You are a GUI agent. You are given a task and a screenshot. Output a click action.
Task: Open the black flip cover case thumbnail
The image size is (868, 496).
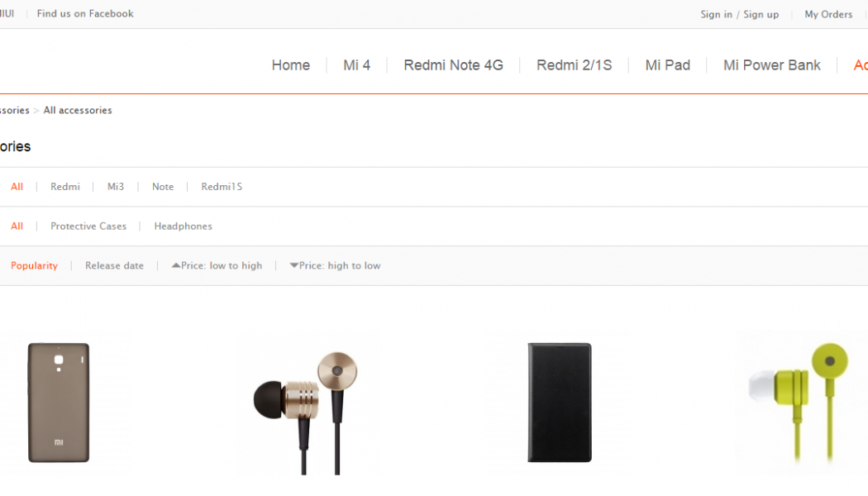(x=560, y=403)
